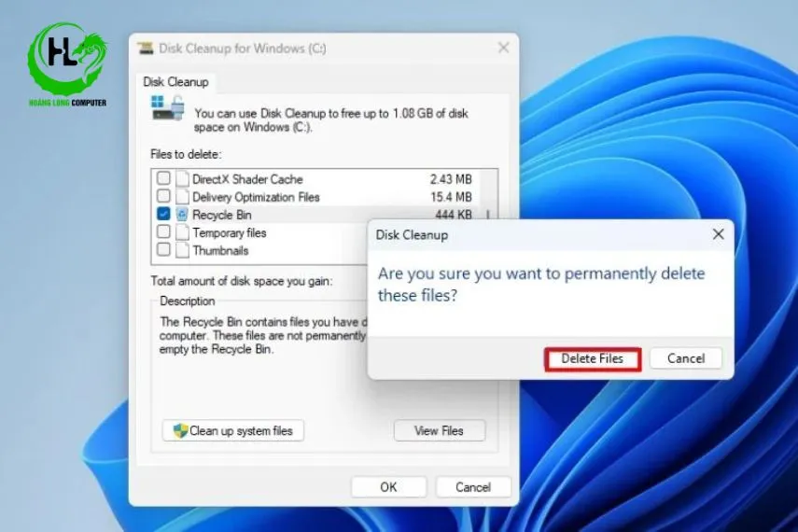The image size is (798, 532).
Task: Click the Delivery Optimization Files file icon
Action: tap(182, 197)
